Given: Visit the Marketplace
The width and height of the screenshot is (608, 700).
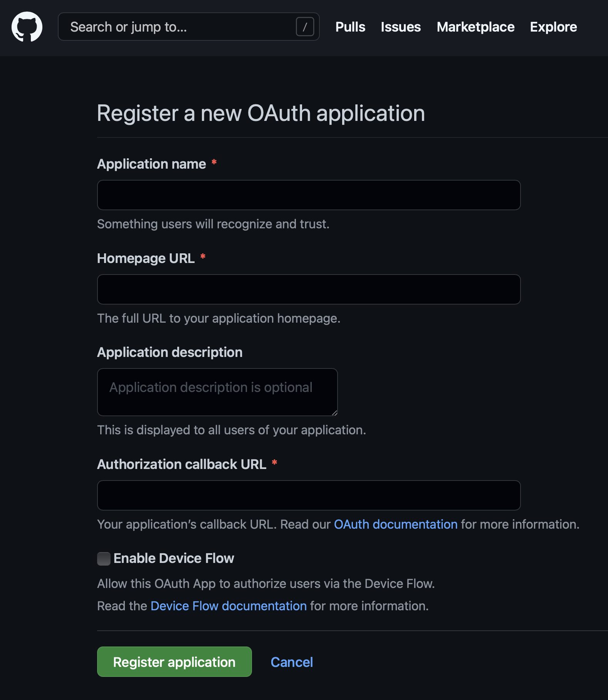Looking at the screenshot, I should pos(475,27).
